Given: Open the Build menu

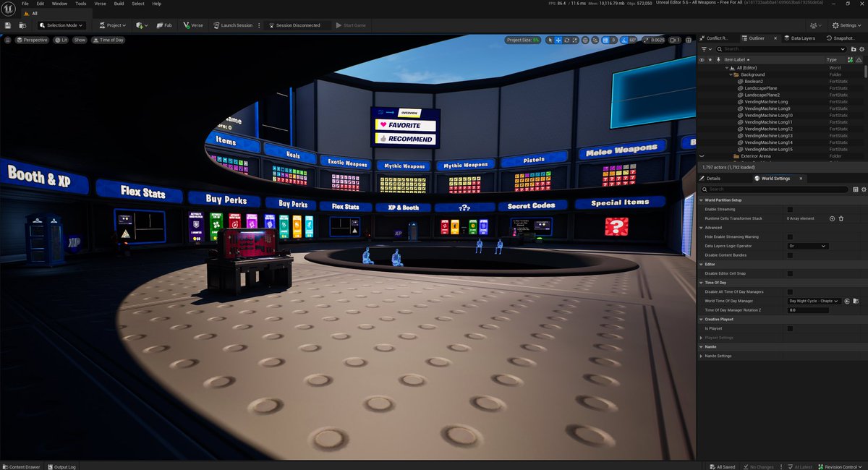Looking at the screenshot, I should tap(119, 4).
